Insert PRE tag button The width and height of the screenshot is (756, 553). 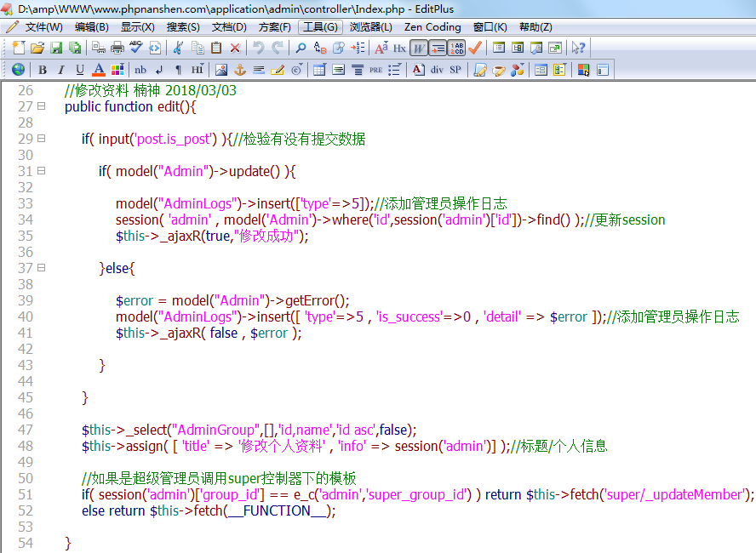[x=376, y=70]
